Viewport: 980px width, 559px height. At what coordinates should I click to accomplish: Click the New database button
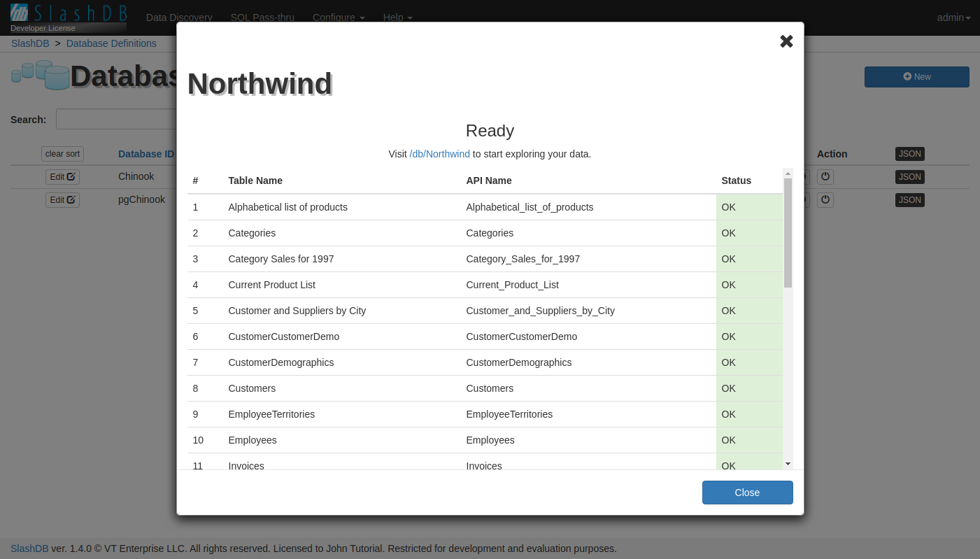coord(916,77)
